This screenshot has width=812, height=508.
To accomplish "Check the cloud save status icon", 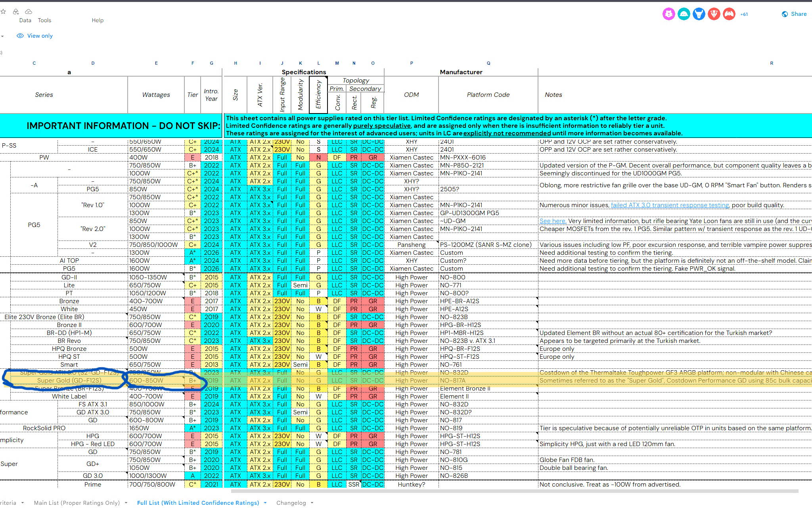I will 29,12.
